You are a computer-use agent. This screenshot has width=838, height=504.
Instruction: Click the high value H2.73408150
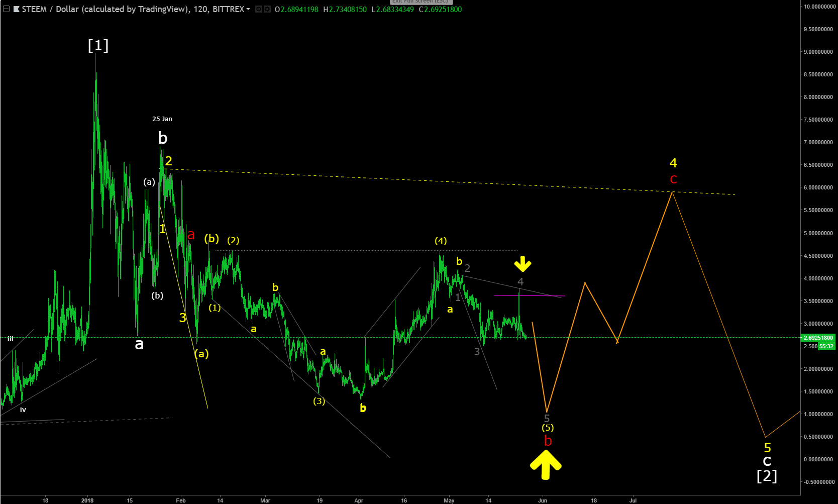[x=345, y=9]
